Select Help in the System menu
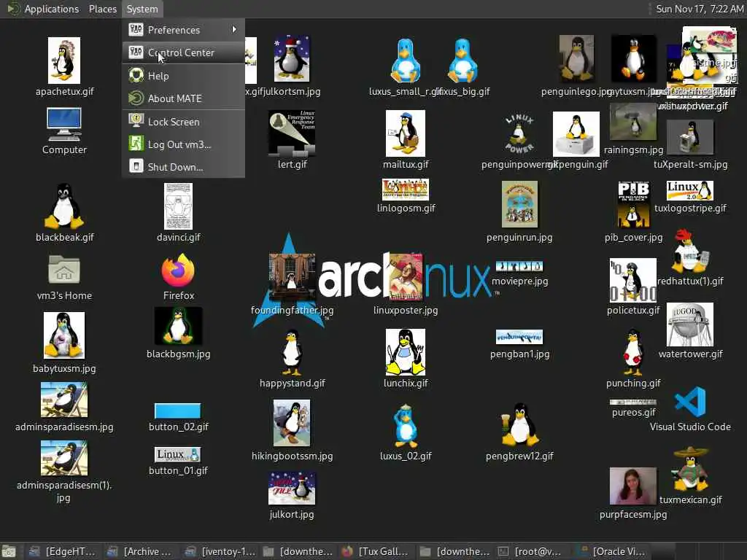Screen dimensions: 747x560 pos(183,76)
